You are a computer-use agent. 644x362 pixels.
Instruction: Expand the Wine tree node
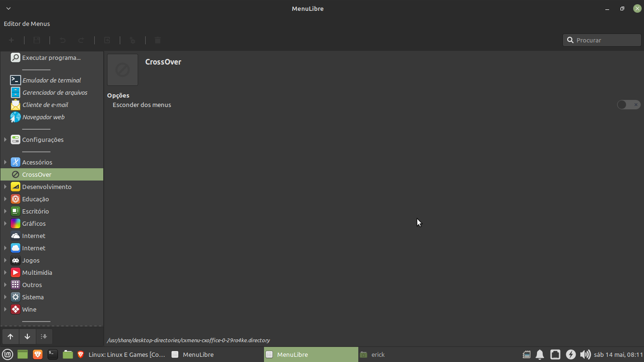coord(5,309)
